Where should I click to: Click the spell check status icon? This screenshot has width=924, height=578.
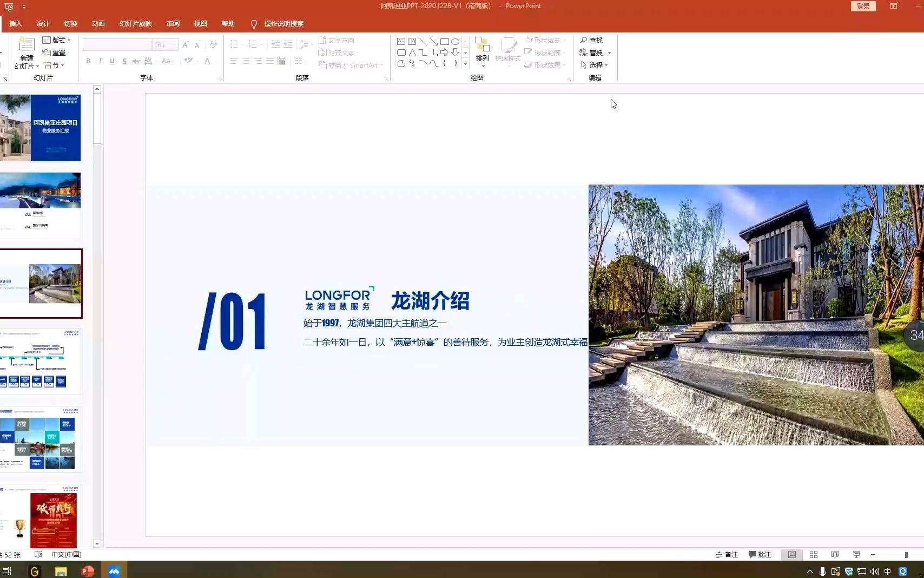tap(38, 554)
